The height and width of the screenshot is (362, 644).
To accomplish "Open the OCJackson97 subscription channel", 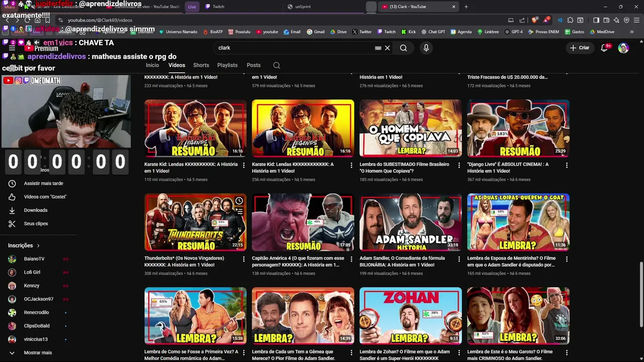I will (x=38, y=299).
